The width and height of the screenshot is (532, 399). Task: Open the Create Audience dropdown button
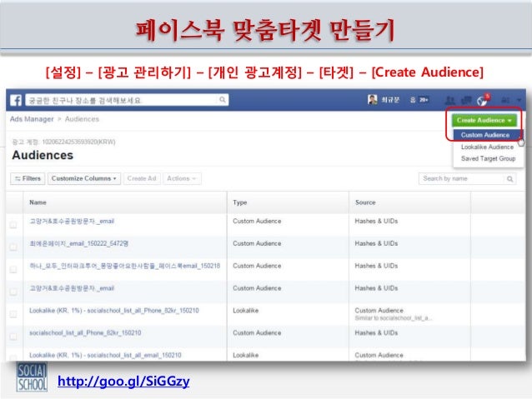click(484, 120)
